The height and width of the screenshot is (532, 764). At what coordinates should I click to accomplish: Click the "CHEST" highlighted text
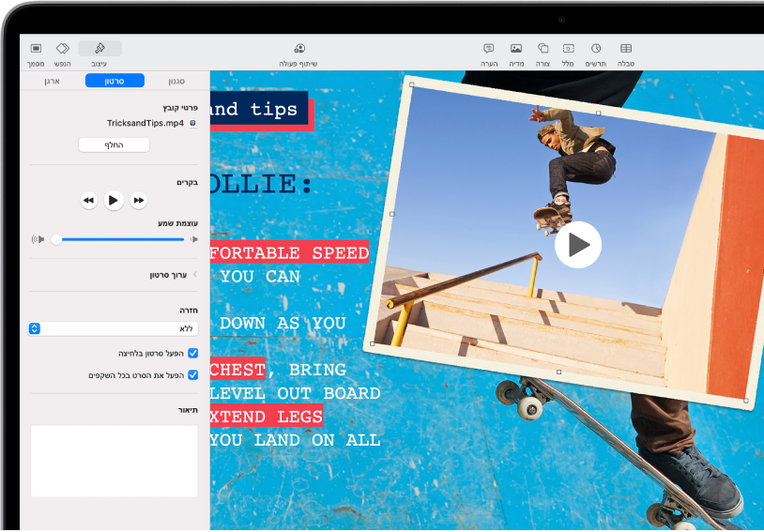237,370
